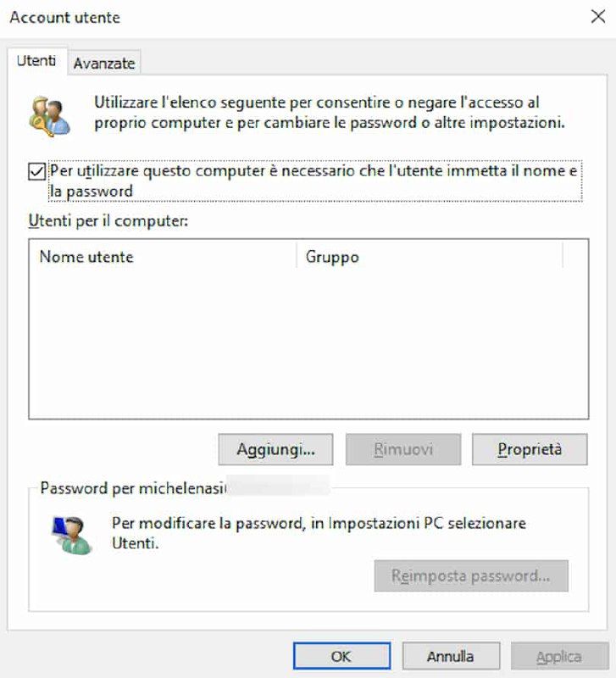The height and width of the screenshot is (678, 616).
Task: Click the user-with-monitor icon in the password section
Action: click(71, 535)
